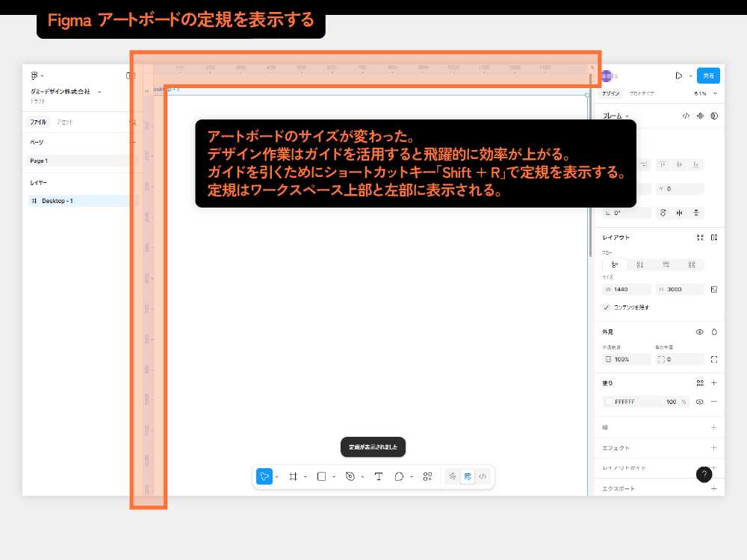
Task: Click the FFFFFF fill color swatch
Action: coord(608,402)
